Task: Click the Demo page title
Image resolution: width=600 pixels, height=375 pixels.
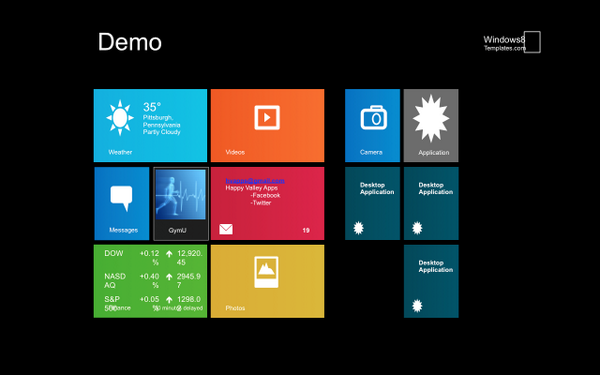Action: pyautogui.click(x=130, y=42)
